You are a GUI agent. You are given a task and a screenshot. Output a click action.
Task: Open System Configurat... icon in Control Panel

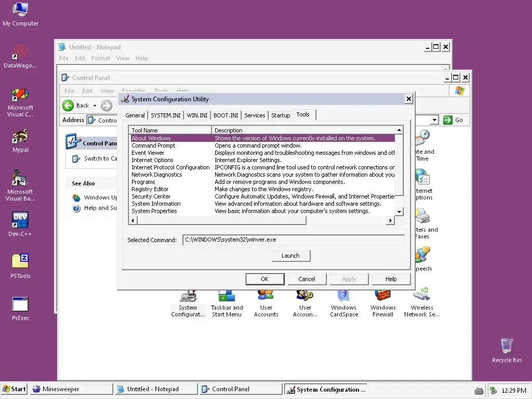pos(188,304)
